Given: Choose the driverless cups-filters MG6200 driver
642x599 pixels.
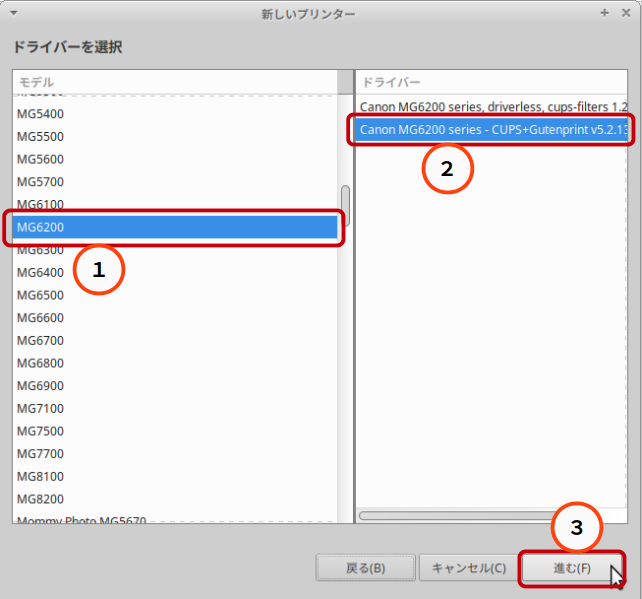Looking at the screenshot, I should point(491,107).
